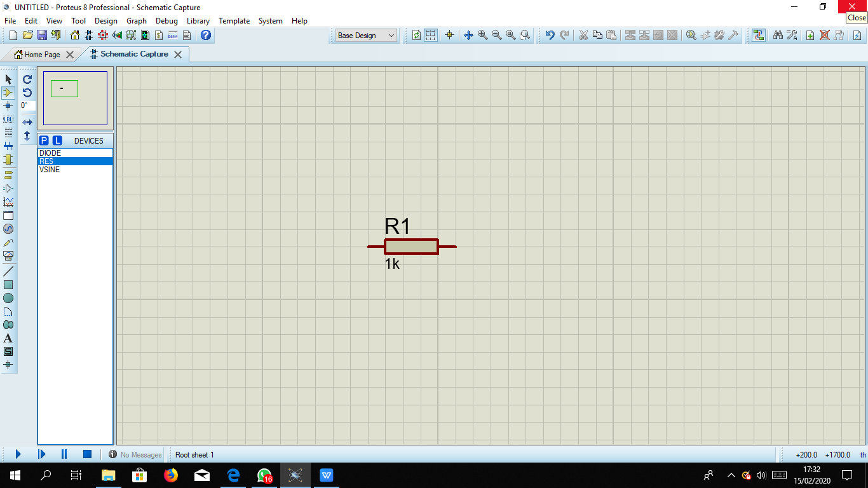The width and height of the screenshot is (868, 488).
Task: Click the Undo arrow icon
Action: click(550, 36)
